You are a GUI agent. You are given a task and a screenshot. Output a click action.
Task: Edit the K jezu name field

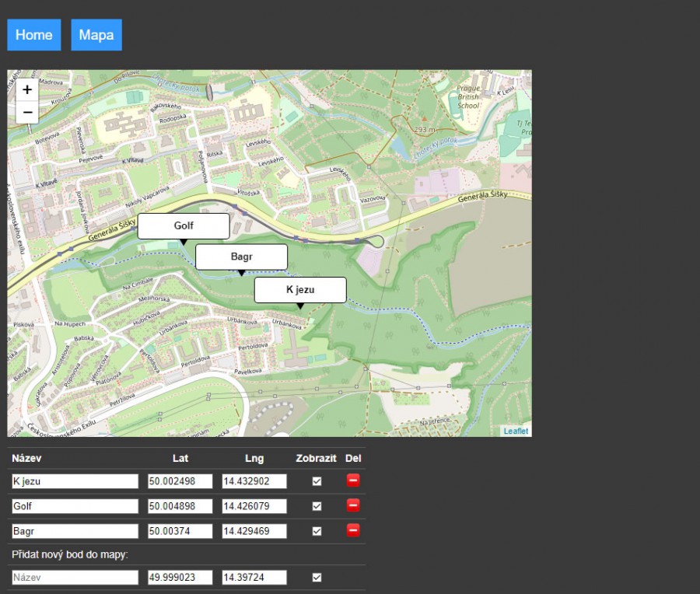75,481
